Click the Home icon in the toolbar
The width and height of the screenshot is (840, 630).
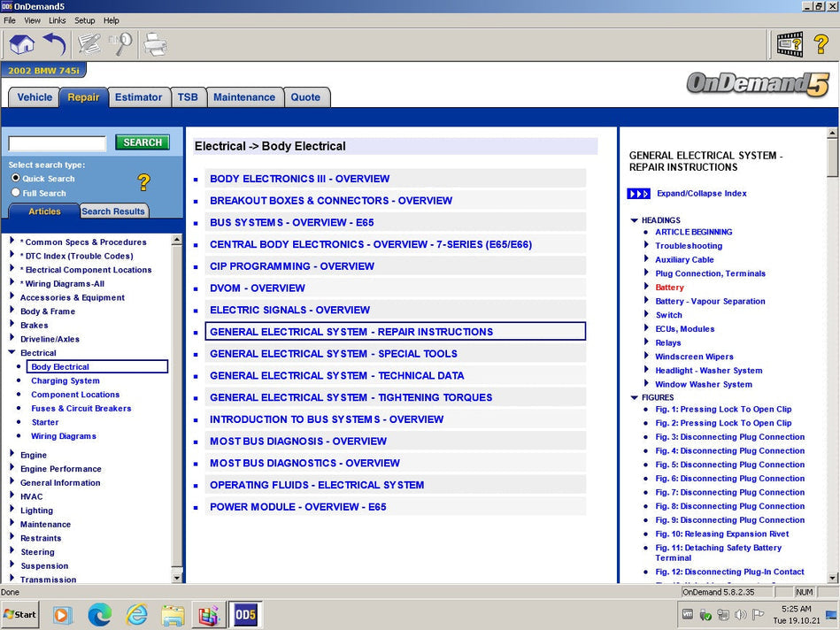pos(21,43)
